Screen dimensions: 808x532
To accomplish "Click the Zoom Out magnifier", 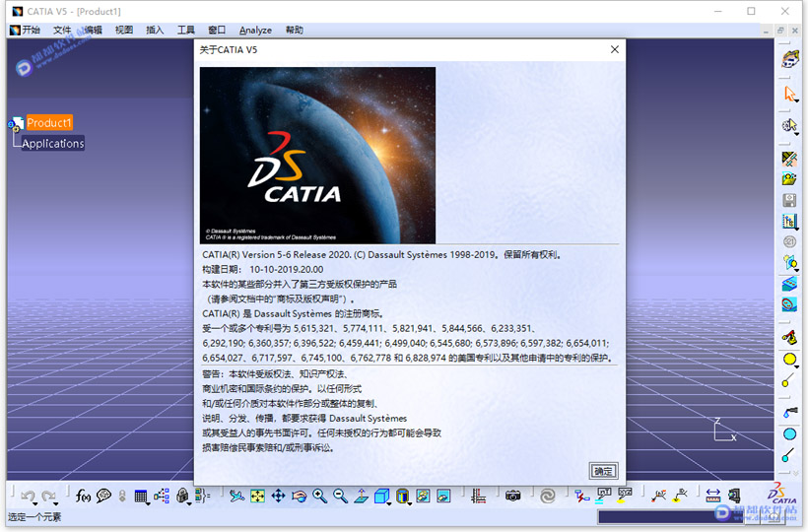I will (x=340, y=496).
